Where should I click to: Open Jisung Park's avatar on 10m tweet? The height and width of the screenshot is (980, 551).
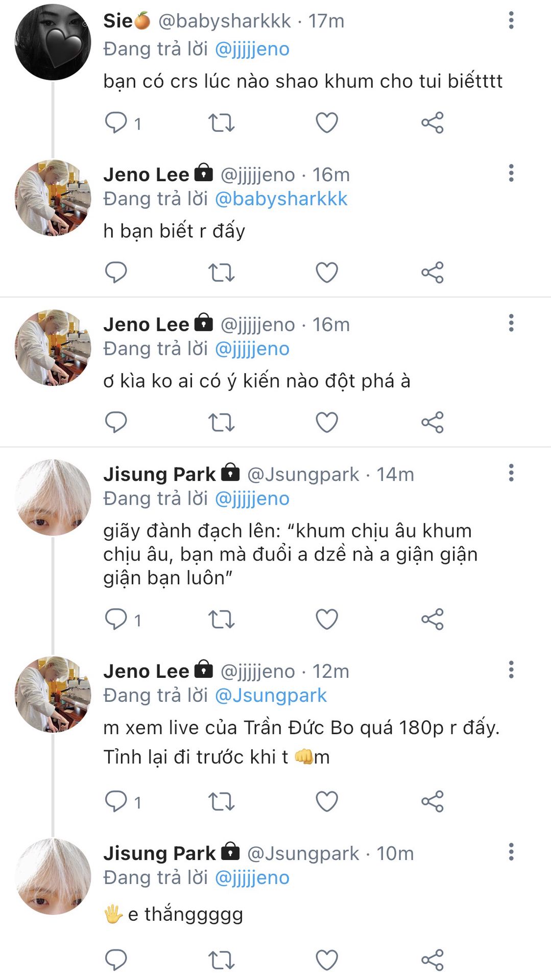(x=53, y=876)
